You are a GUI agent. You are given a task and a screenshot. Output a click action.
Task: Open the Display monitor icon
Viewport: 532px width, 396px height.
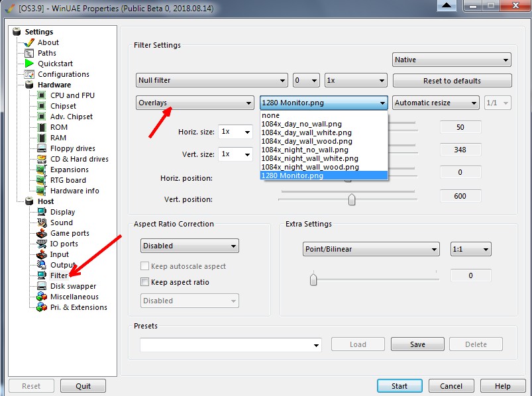[42, 212]
